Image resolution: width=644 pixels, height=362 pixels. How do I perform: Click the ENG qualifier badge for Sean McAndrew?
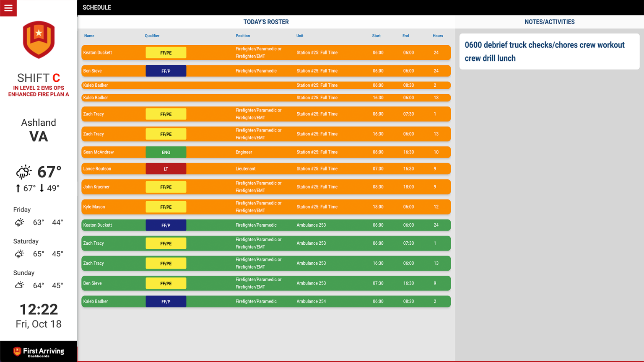(x=166, y=152)
